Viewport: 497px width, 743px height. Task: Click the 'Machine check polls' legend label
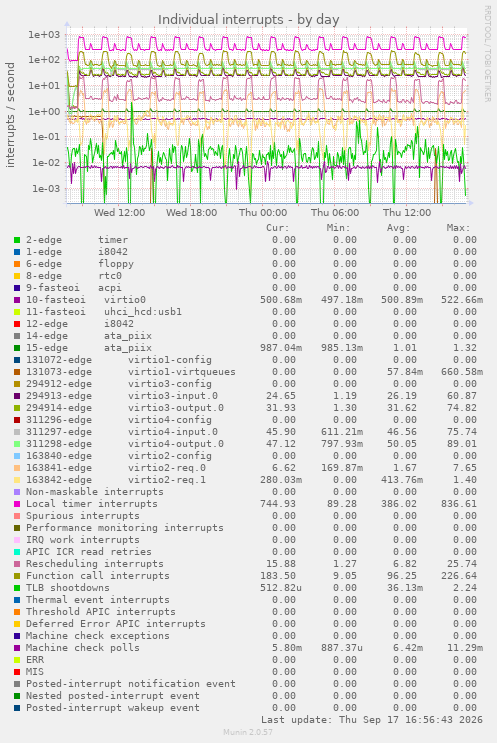coord(83,648)
